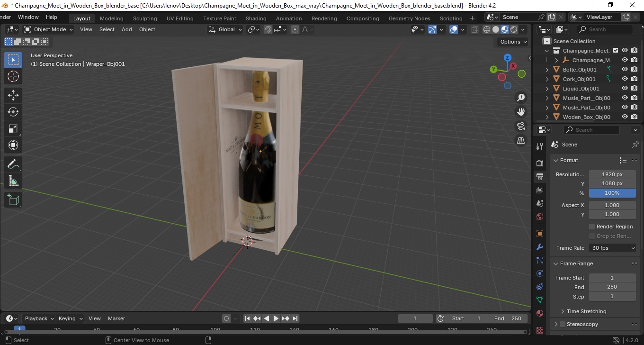Screen dimensions: 644x345
Task: Exclude Champagne_Moet collection via checkbox
Action: [616, 50]
